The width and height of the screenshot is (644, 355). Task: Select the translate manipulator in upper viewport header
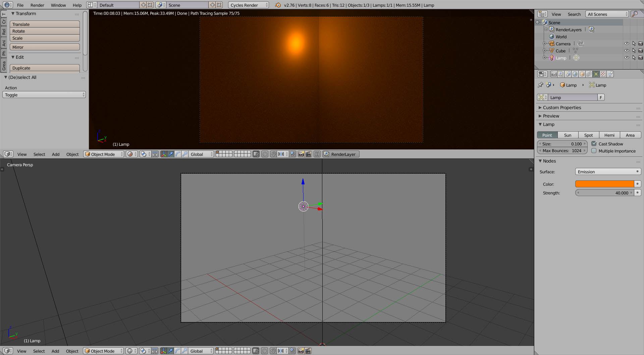tap(171, 154)
